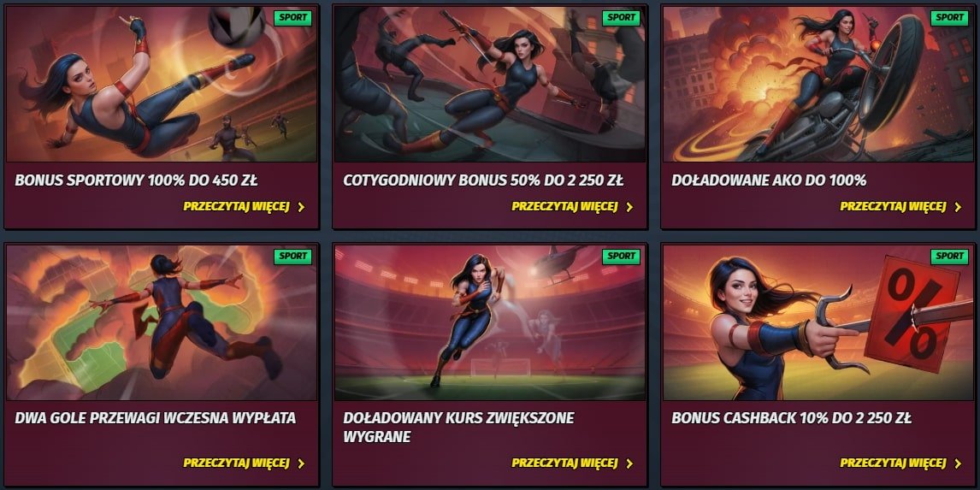
Task: Select the motorcycle explosion promo image
Action: click(818, 85)
